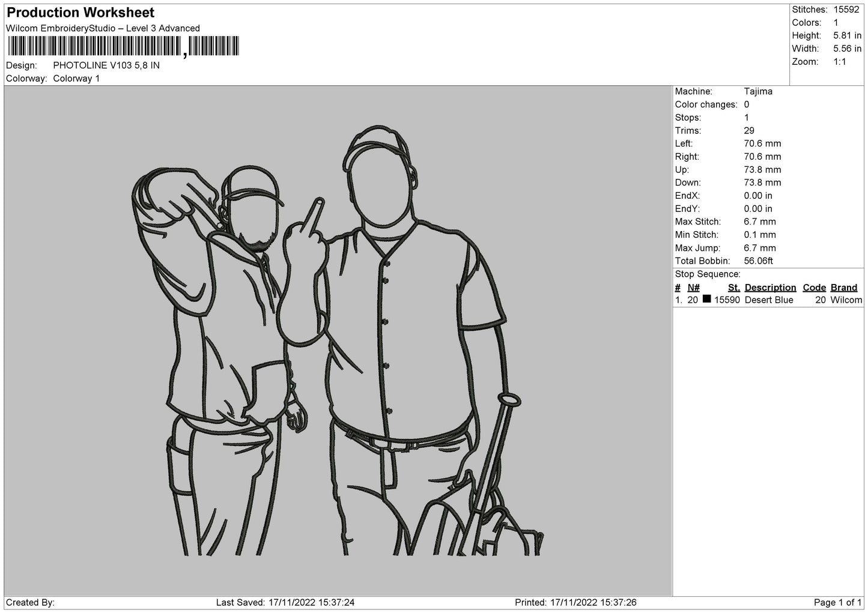This screenshot has width=868, height=613.
Task: Click the embroidery design preview image
Action: pos(338,341)
